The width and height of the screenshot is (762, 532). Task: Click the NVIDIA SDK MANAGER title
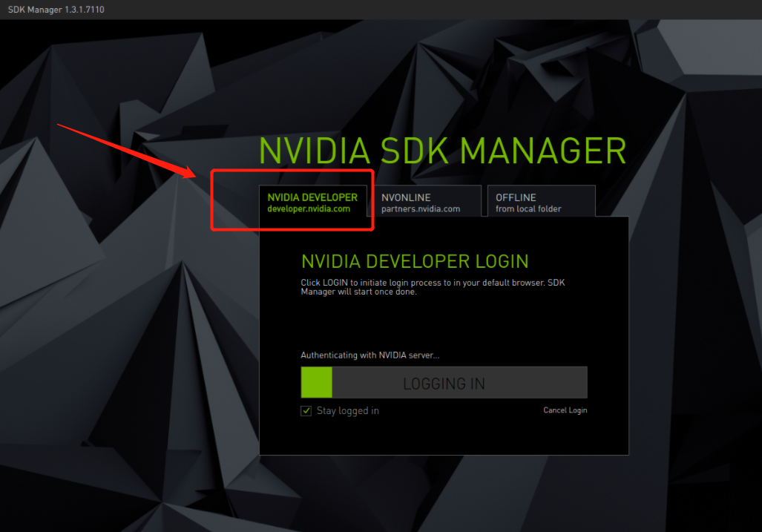(443, 151)
